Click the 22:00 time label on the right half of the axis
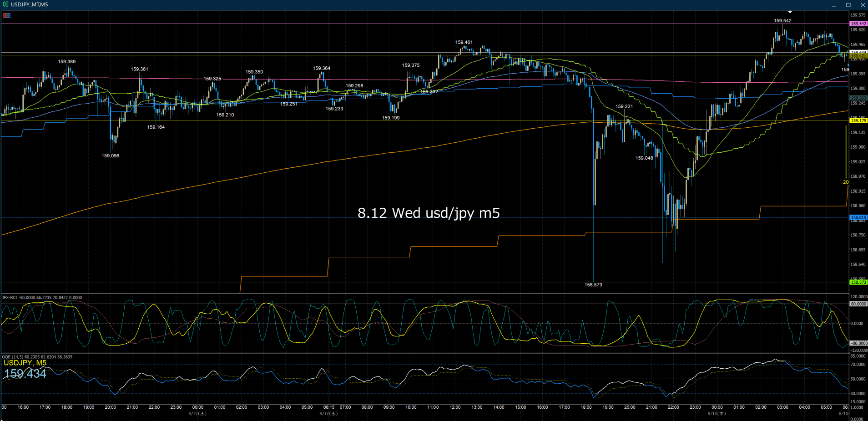 [674, 407]
